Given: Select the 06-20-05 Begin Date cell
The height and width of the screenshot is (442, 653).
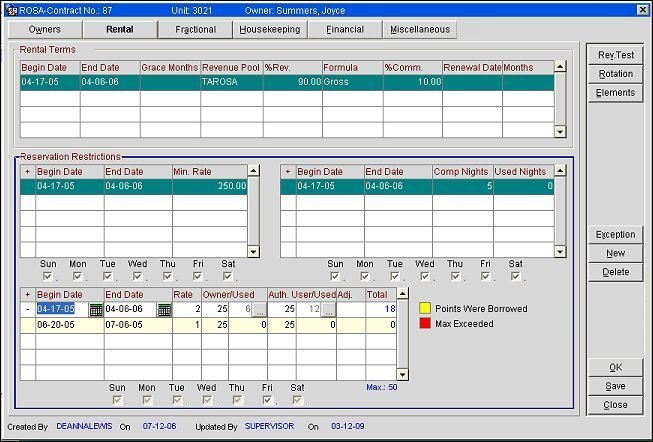Looking at the screenshot, I should click(62, 325).
